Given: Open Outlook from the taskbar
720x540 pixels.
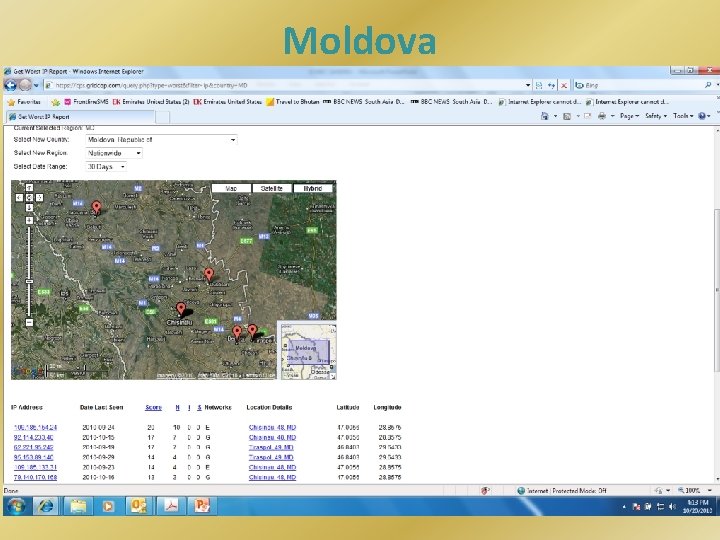Looking at the screenshot, I should (x=139, y=506).
